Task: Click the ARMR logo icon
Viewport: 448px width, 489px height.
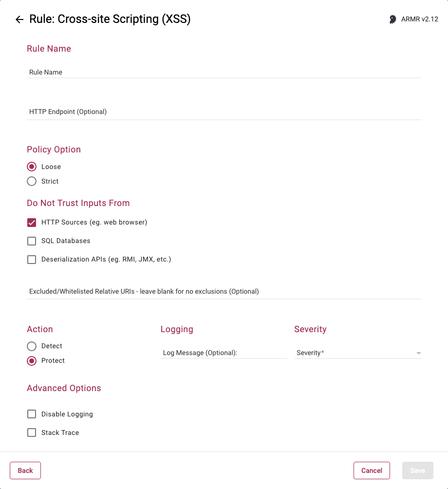Action: click(x=392, y=19)
